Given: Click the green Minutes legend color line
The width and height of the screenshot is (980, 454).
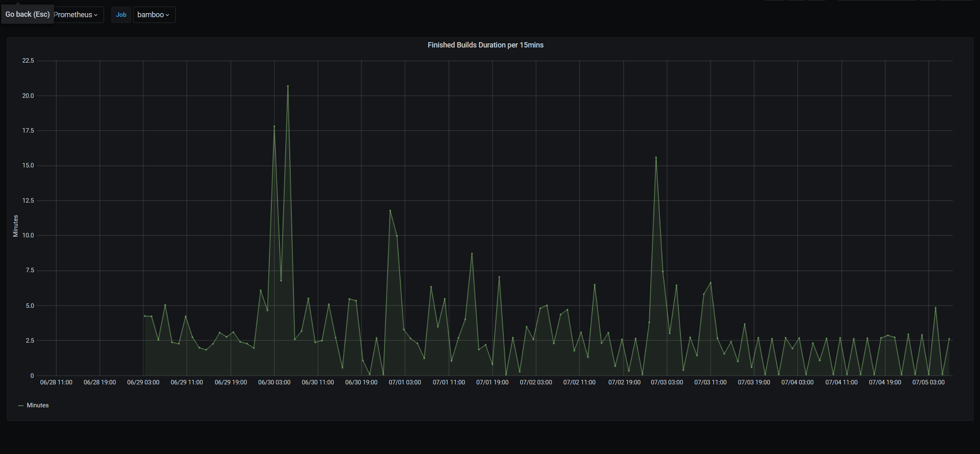Looking at the screenshot, I should [21, 405].
